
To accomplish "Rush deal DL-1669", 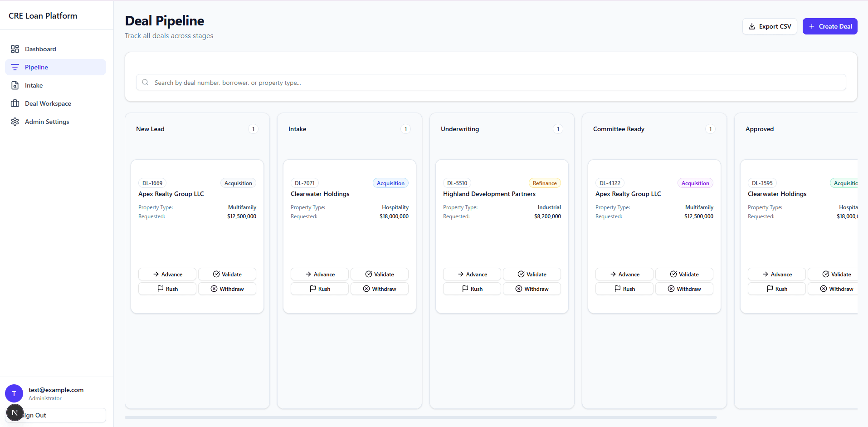I will click(x=167, y=289).
